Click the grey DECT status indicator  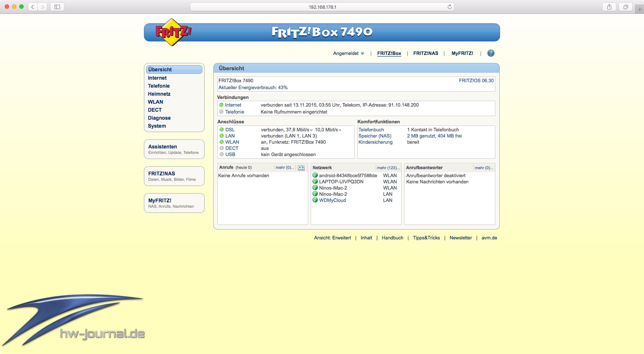click(x=222, y=148)
